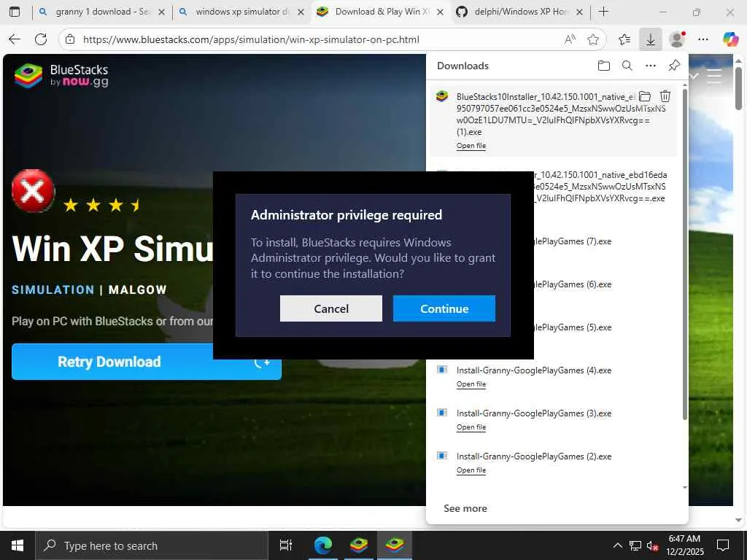Screen dimensions: 747x560
Task: Select Install-Granny-GooglePlayGames (5).exe entry
Action: (573, 327)
